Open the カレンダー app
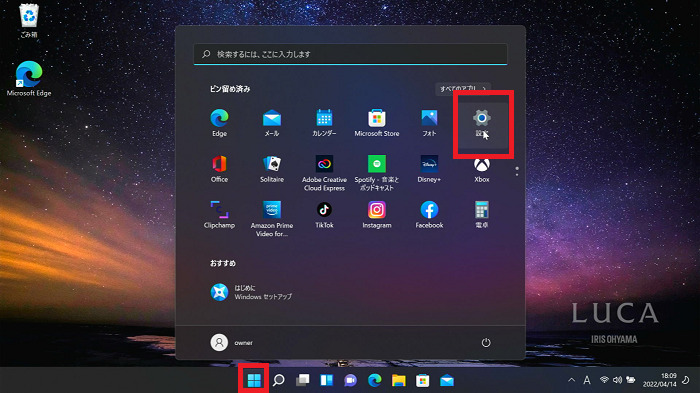This screenshot has height=393, width=700. pos(324,123)
